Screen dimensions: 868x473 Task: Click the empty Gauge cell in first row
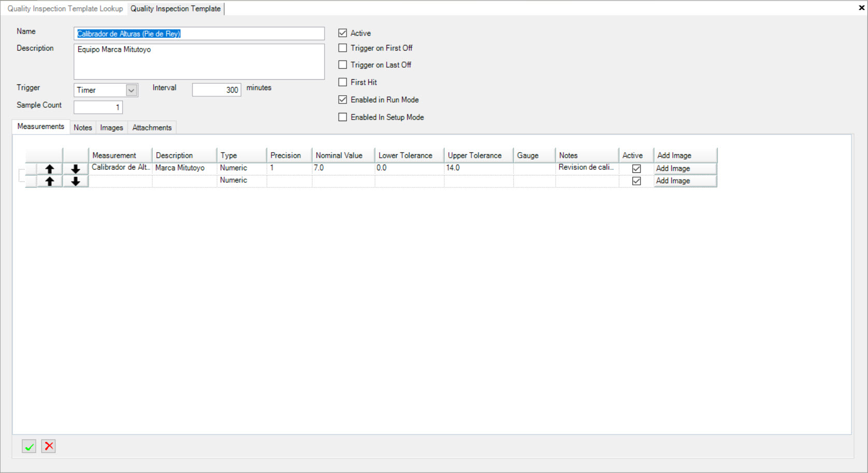click(x=534, y=168)
